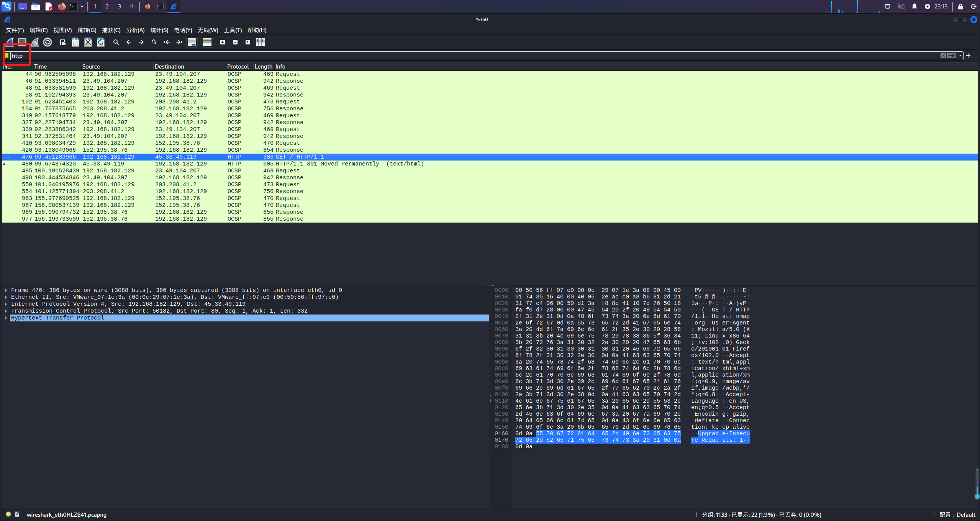Open the 文件(F) menu
Viewport: 980px width, 521px height.
(x=15, y=30)
